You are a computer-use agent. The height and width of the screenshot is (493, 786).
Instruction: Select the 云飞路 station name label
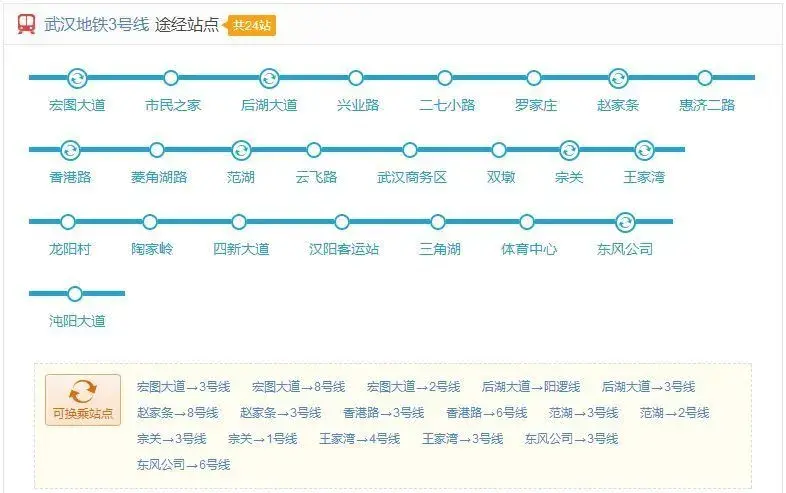click(316, 177)
